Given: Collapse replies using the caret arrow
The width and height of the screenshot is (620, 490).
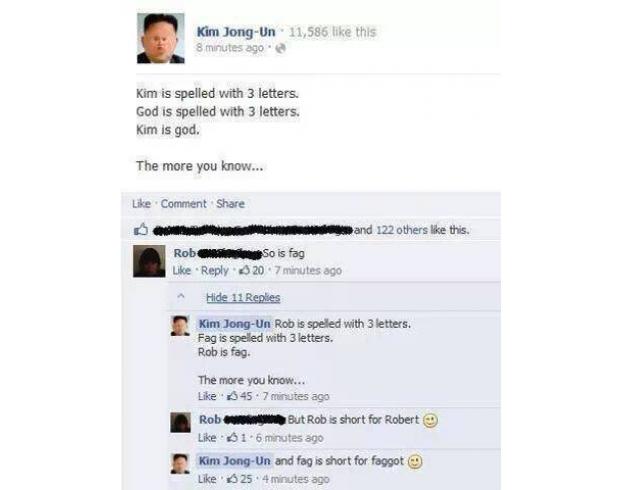Looking at the screenshot, I should tap(181, 296).
